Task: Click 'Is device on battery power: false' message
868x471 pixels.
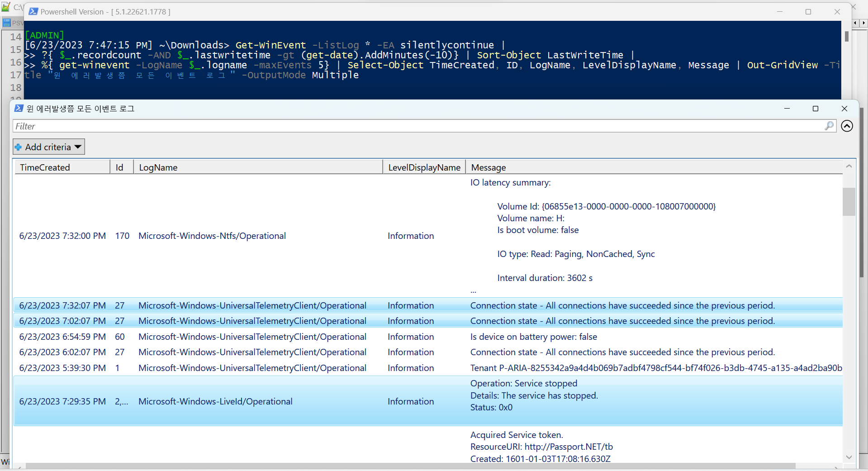Action: [534, 337]
